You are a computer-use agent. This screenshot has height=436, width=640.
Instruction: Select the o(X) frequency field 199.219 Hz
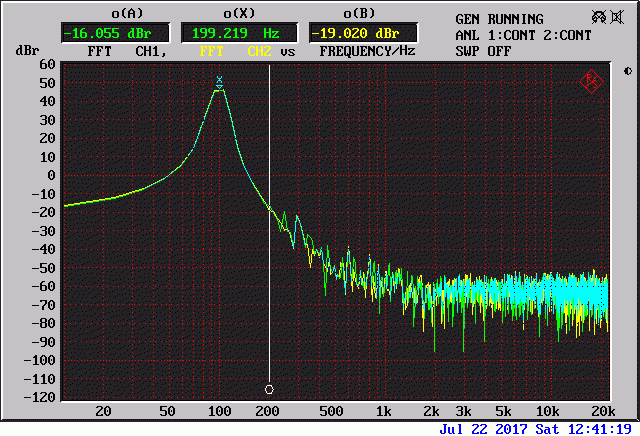coord(239,33)
